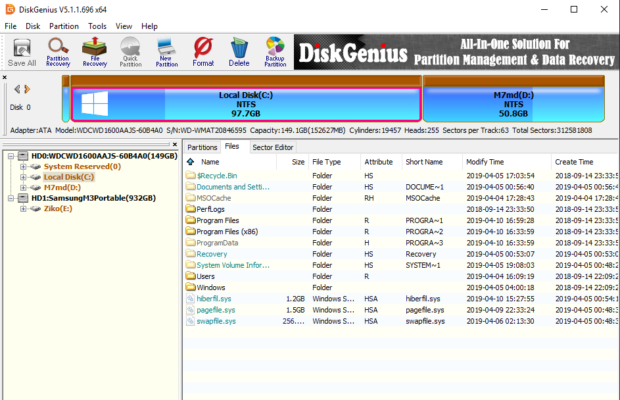Screen dimensions: 620x400
Task: Go to previous disk with left arrow
Action: tap(17, 89)
